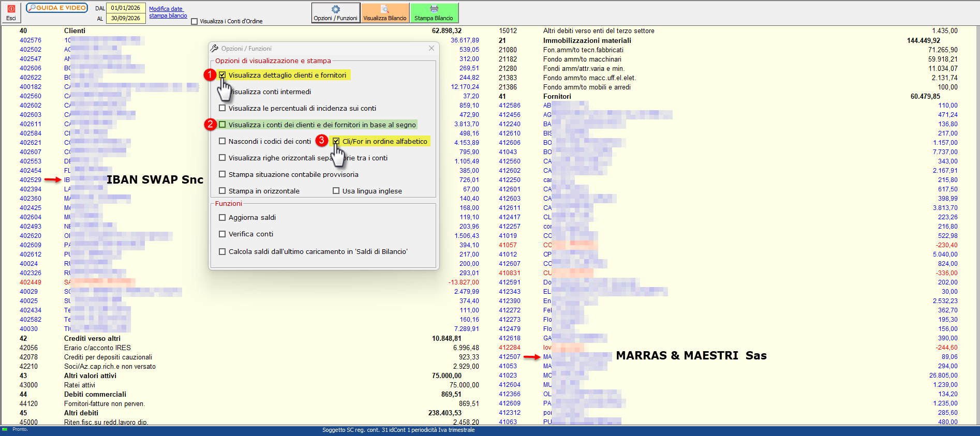The image size is (980, 436).
Task: Enable percentuali di incidenza sui conti
Action: click(x=222, y=108)
